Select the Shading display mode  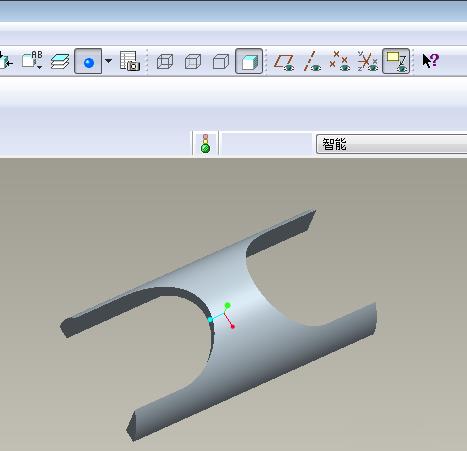(x=249, y=61)
